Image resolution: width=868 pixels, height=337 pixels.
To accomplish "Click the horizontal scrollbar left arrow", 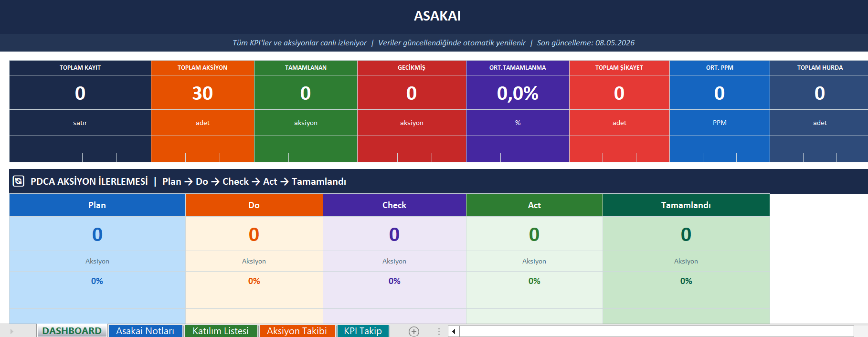I will [x=454, y=331].
